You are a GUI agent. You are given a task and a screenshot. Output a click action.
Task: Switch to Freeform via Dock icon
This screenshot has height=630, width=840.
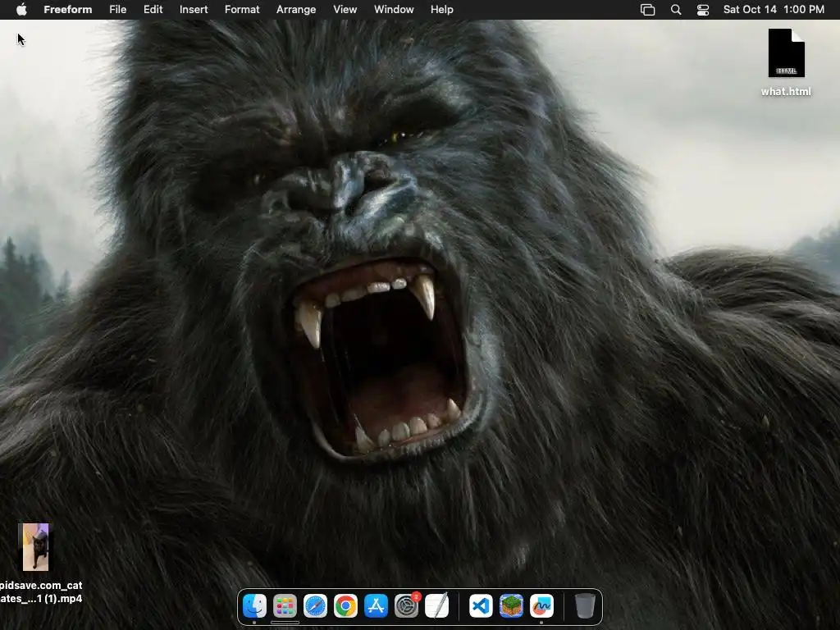541,606
